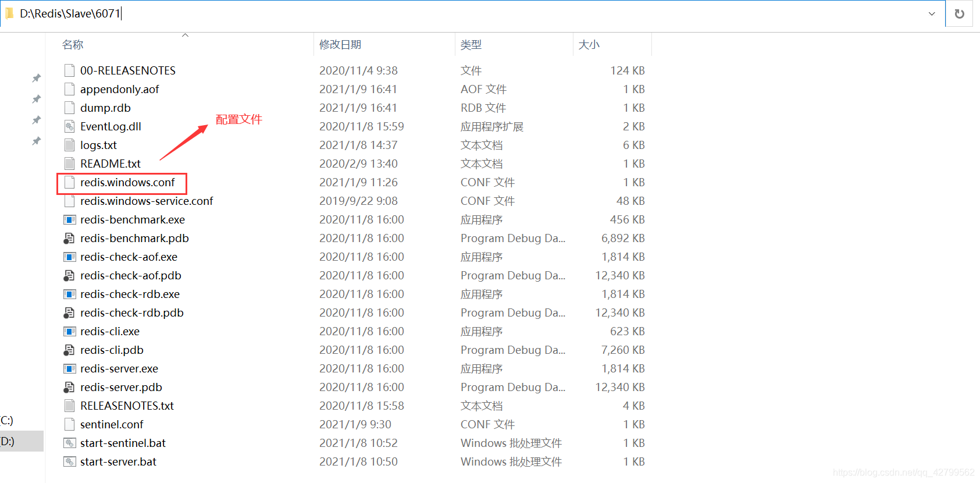Click the 2020/11/8 15:58 date cell
Image resolution: width=980 pixels, height=483 pixels.
[362, 406]
